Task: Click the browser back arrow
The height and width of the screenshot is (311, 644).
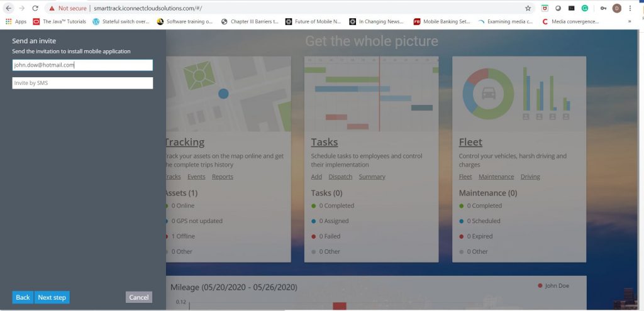Action: (x=8, y=8)
